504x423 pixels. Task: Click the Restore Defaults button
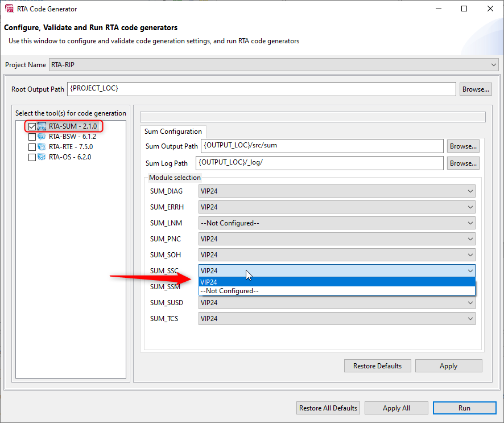(x=377, y=366)
